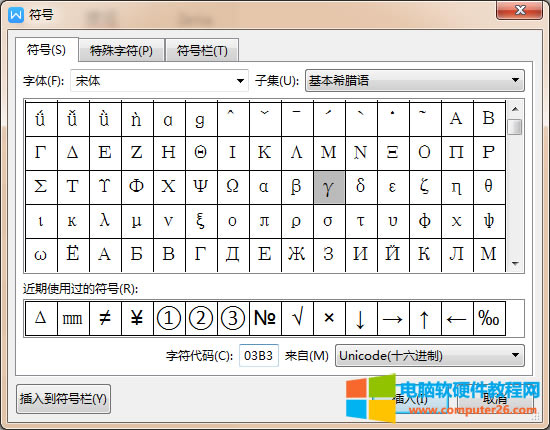Switch to the 符号(S) tab
This screenshot has height=430, width=550.
coord(46,50)
